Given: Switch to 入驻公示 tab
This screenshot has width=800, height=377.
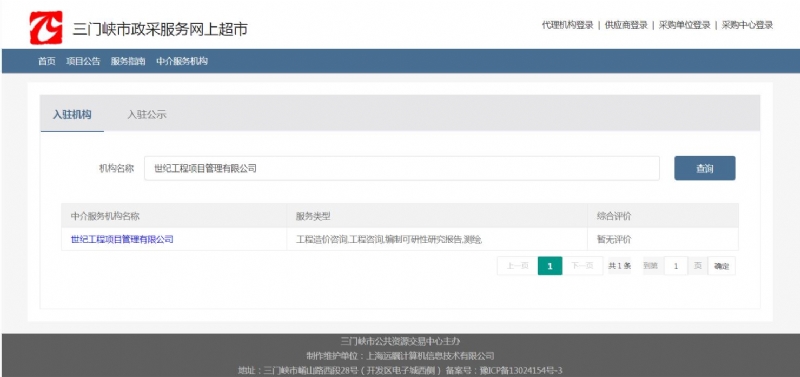Looking at the screenshot, I should (x=147, y=114).
